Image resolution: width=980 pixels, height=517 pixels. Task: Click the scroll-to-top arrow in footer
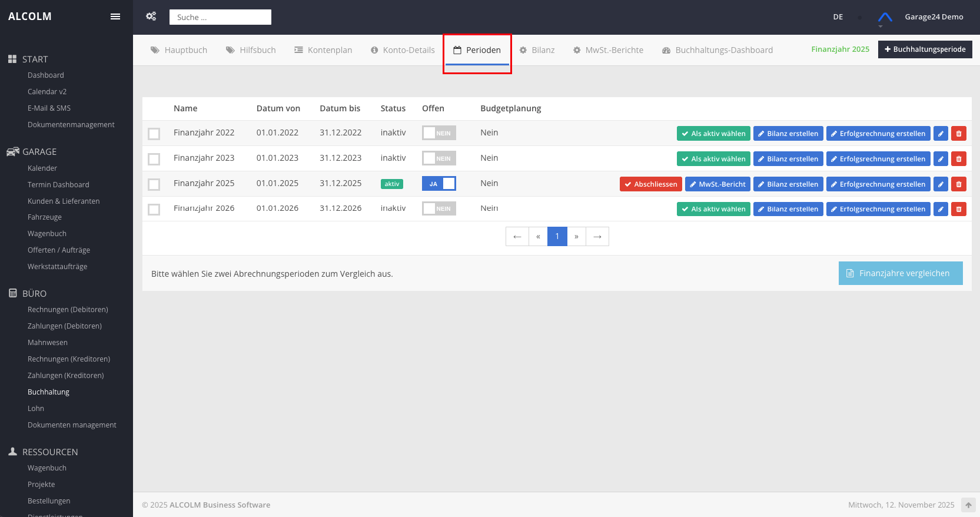pos(968,505)
